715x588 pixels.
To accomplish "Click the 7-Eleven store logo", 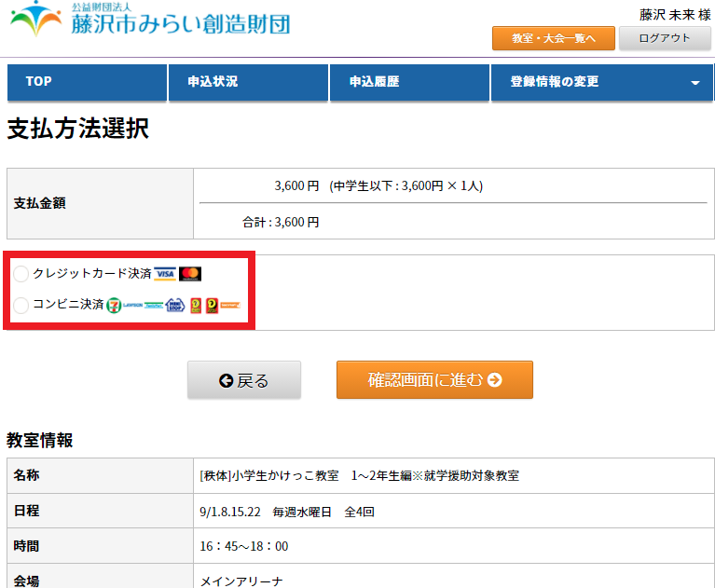I will (114, 305).
